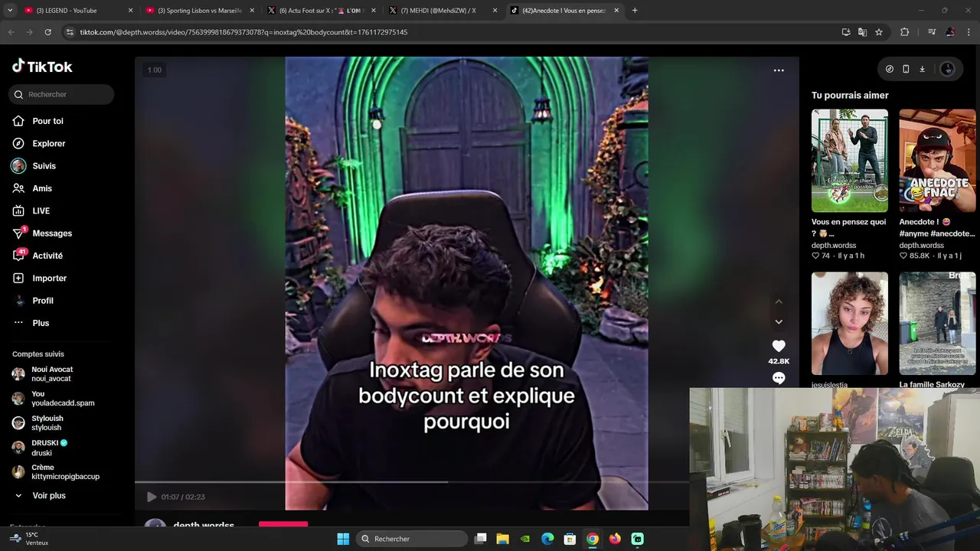Click the TikTok coins icon in pill
This screenshot has height=551, width=980.
(x=890, y=69)
